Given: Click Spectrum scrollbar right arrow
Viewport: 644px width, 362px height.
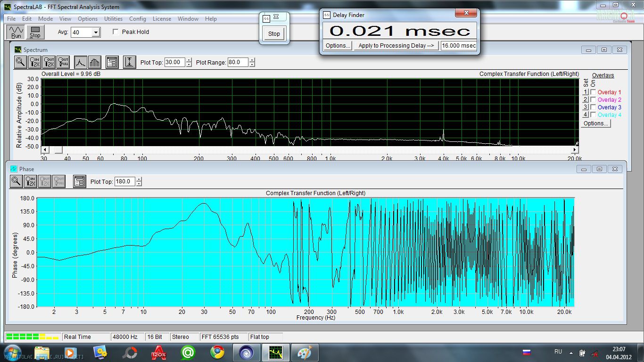Looking at the screenshot, I should pyautogui.click(x=575, y=150).
